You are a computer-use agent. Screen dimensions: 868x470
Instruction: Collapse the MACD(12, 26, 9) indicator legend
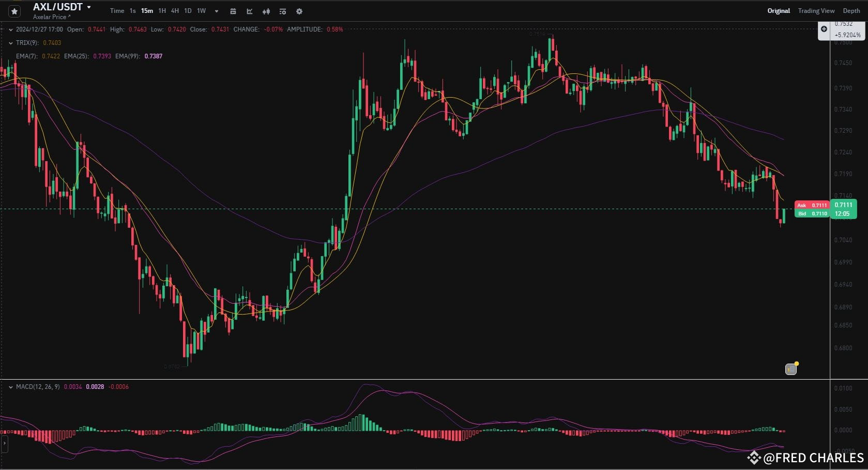pos(11,387)
